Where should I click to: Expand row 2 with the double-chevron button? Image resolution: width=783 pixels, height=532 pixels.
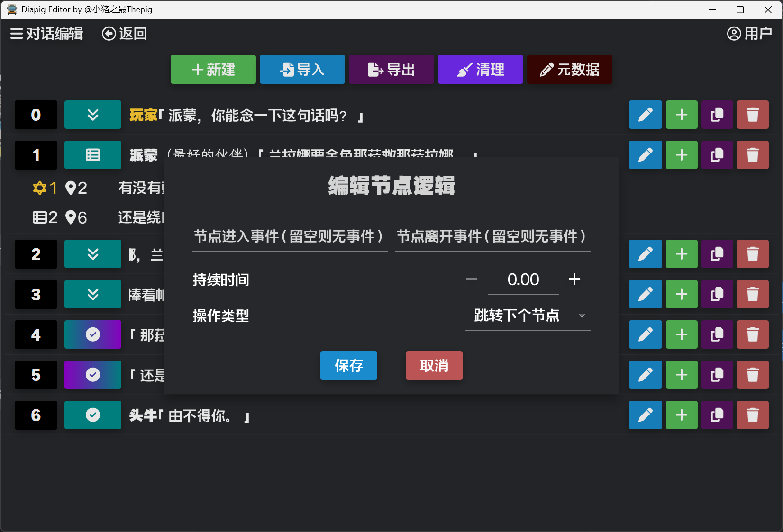93,254
